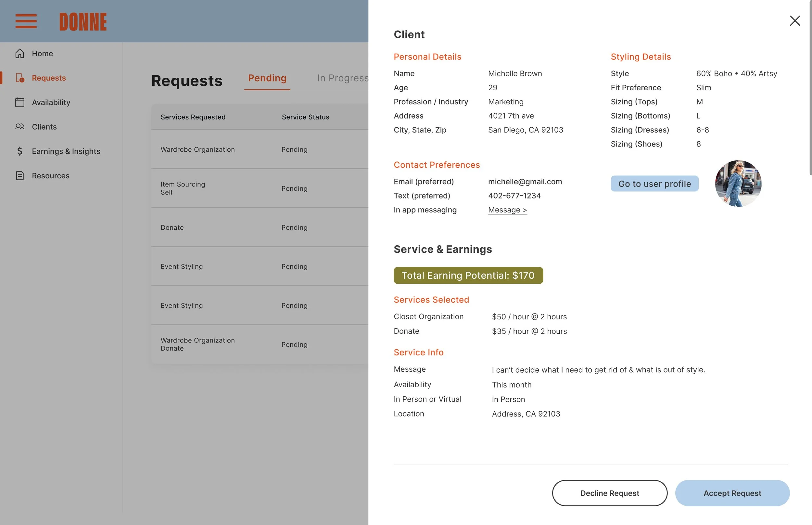Click the Home house icon
The image size is (812, 525).
20,54
